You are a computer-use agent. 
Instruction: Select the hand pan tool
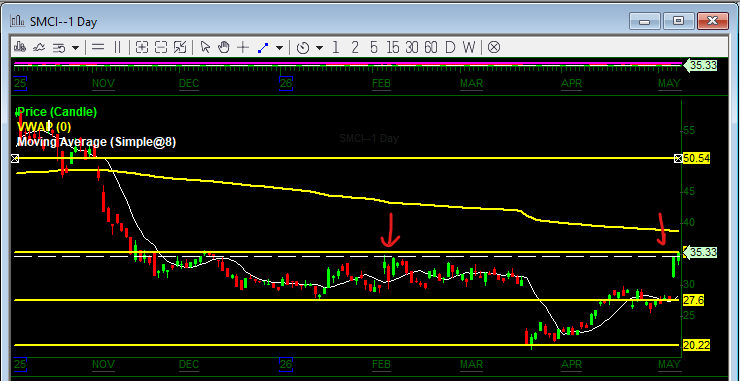click(224, 47)
